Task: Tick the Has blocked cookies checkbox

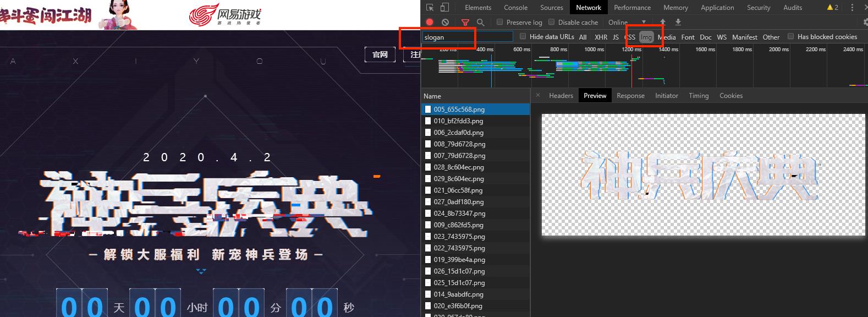Action: click(x=790, y=36)
